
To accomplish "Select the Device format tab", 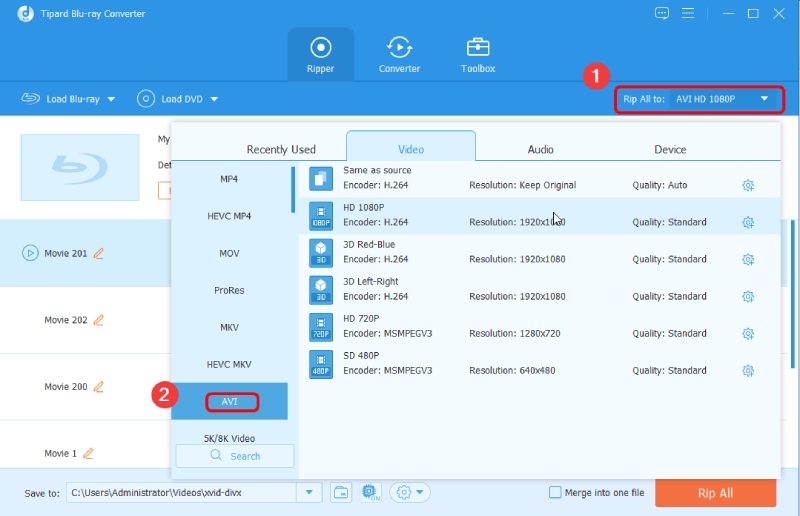I will pos(670,150).
